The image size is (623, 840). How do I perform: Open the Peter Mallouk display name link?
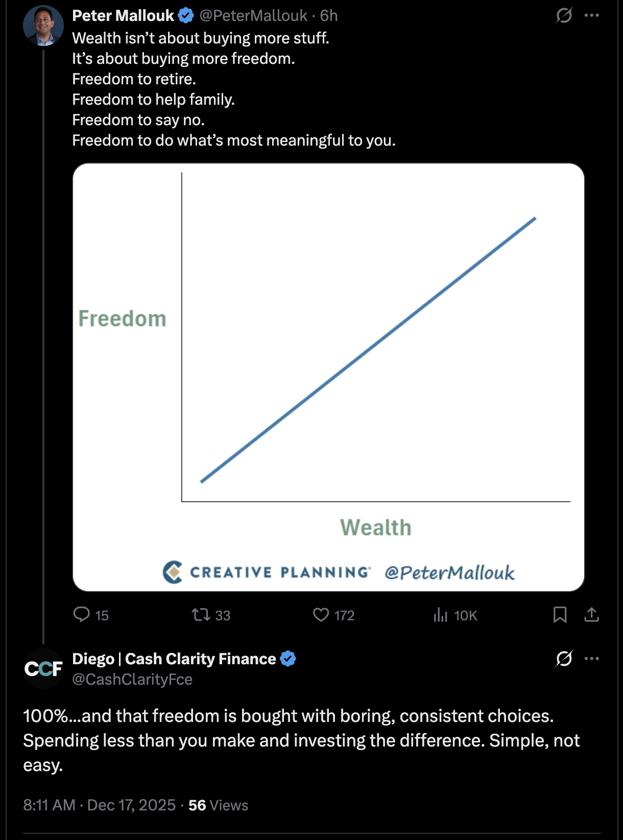tap(123, 16)
